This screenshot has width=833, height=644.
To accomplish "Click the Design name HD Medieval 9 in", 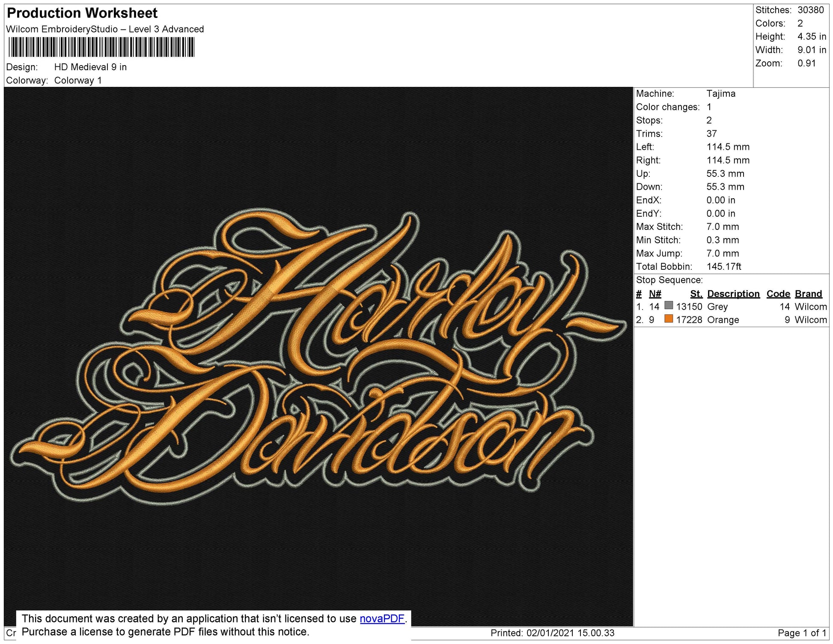I will 91,67.
